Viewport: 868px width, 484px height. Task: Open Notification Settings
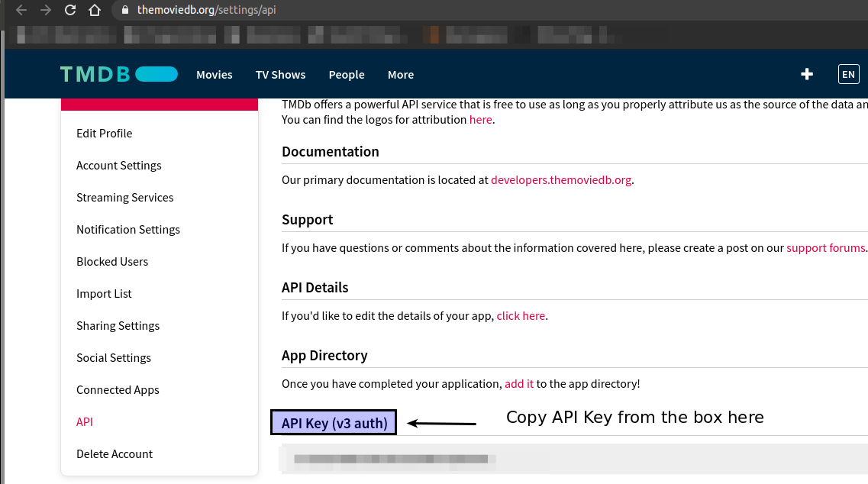pyautogui.click(x=128, y=229)
